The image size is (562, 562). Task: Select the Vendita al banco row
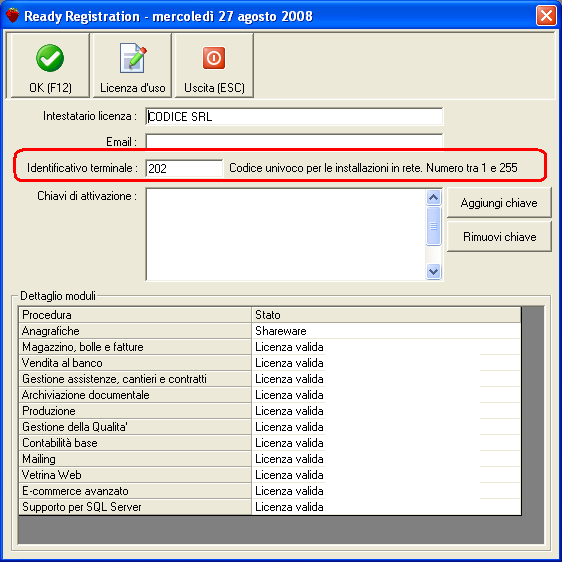[x=270, y=363]
